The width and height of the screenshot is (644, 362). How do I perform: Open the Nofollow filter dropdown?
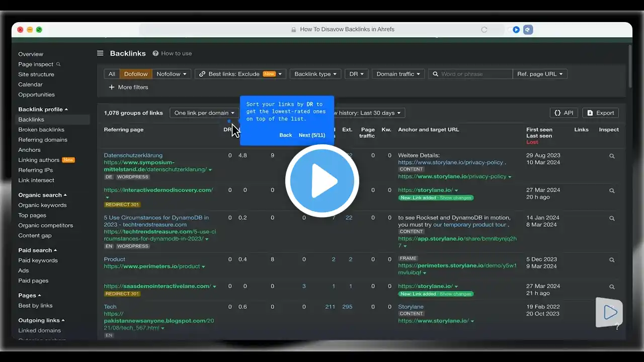[x=172, y=74]
